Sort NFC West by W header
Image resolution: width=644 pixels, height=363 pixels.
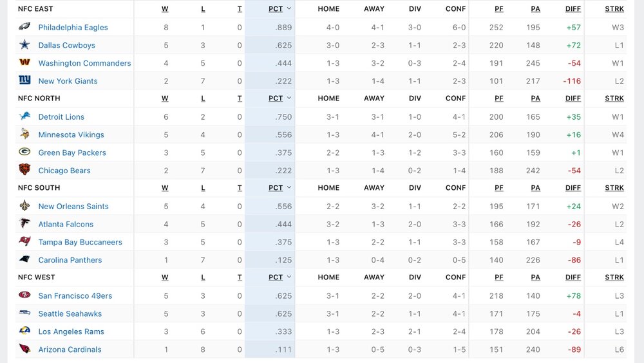pos(165,277)
